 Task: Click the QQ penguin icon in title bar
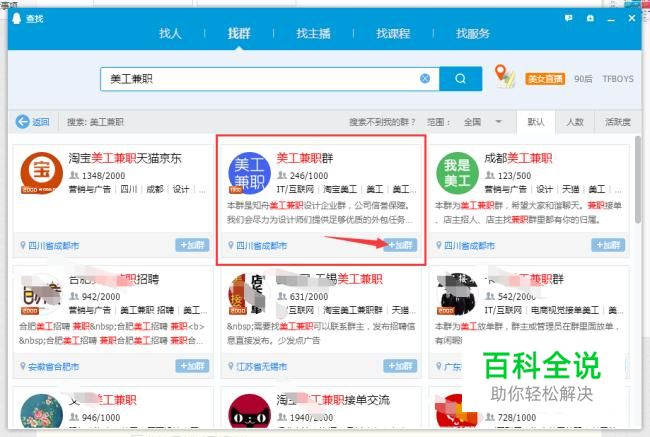point(17,19)
